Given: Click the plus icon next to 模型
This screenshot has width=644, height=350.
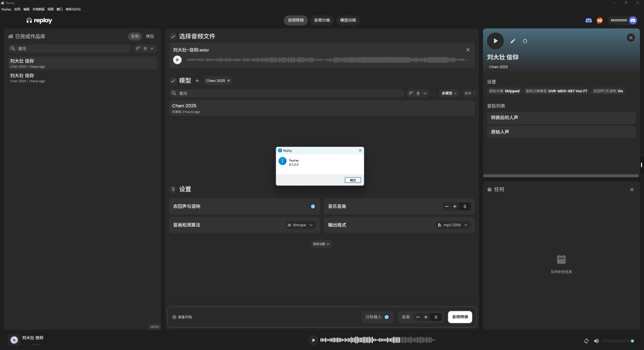Looking at the screenshot, I should click(x=197, y=80).
